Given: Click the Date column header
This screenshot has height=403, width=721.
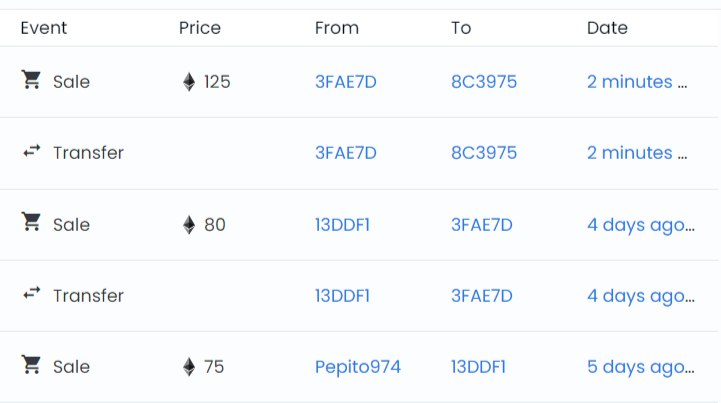Looking at the screenshot, I should [607, 28].
